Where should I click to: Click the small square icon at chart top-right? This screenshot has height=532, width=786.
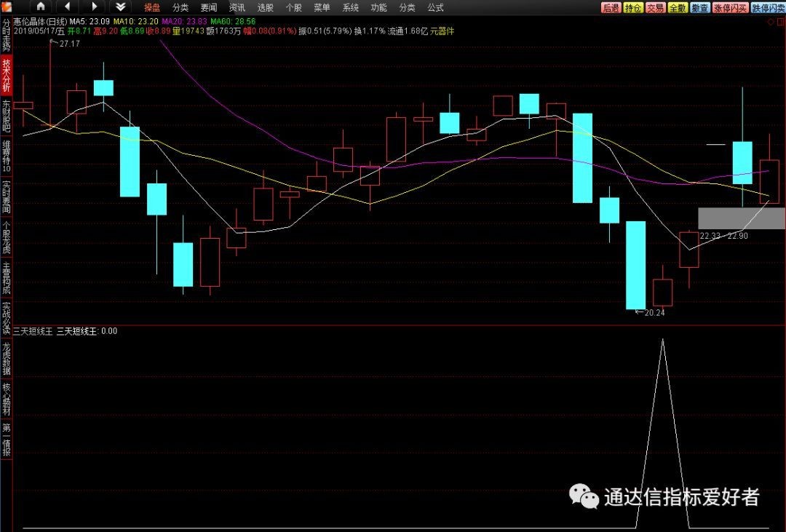tap(779, 23)
